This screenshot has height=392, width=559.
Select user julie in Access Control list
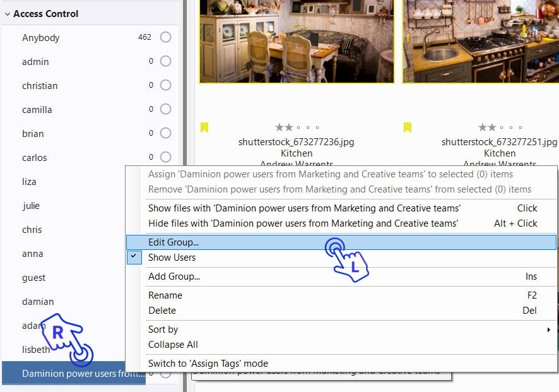31,206
